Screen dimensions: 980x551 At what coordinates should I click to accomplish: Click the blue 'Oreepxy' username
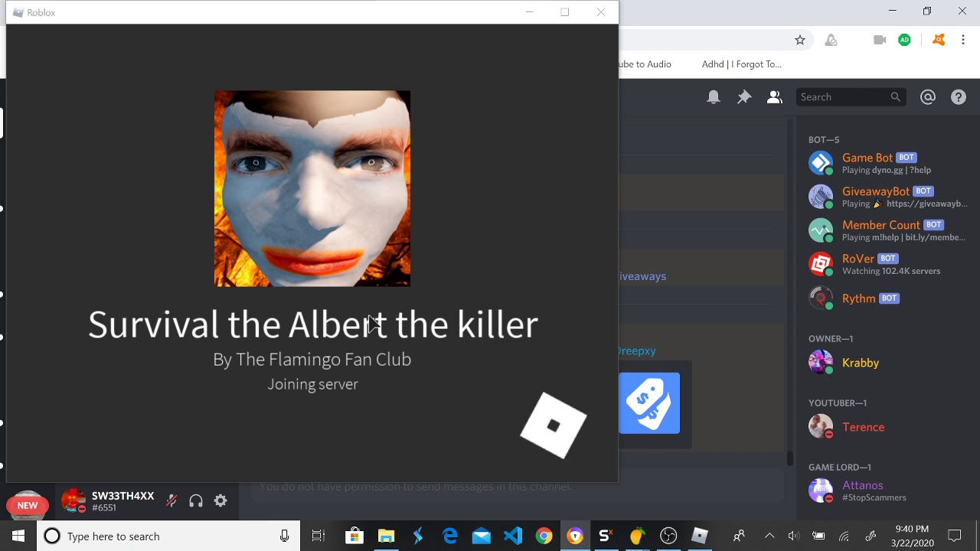[x=636, y=350]
